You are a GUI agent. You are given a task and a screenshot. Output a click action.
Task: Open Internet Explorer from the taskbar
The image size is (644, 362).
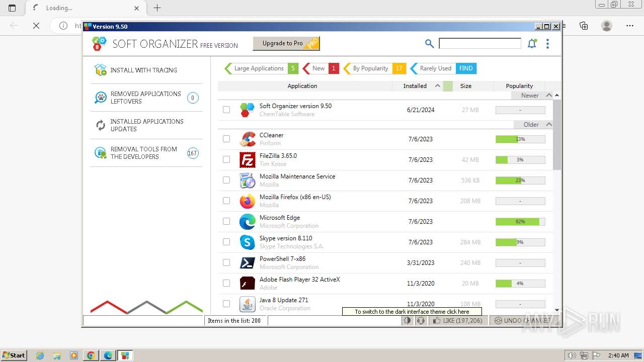click(x=40, y=355)
